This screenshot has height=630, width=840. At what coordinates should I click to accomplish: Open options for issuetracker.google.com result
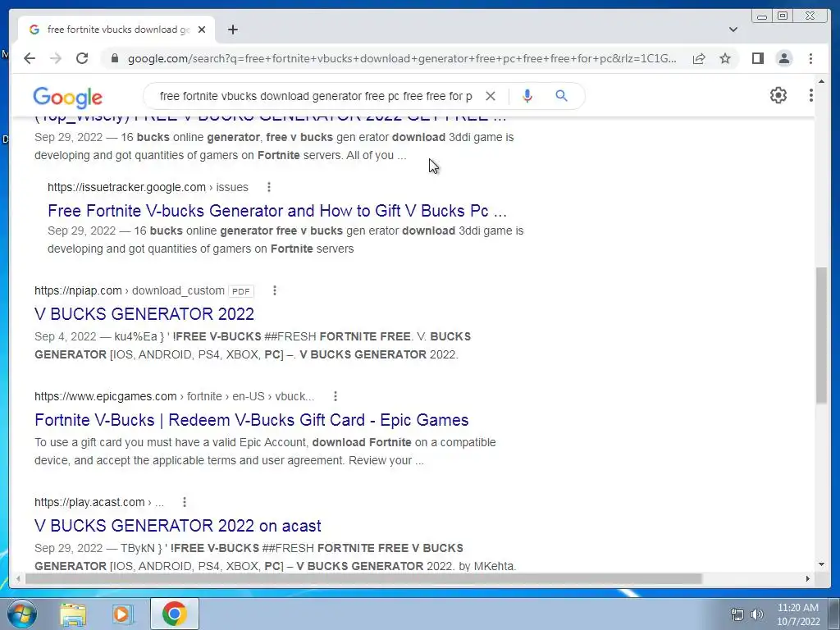[269, 187]
